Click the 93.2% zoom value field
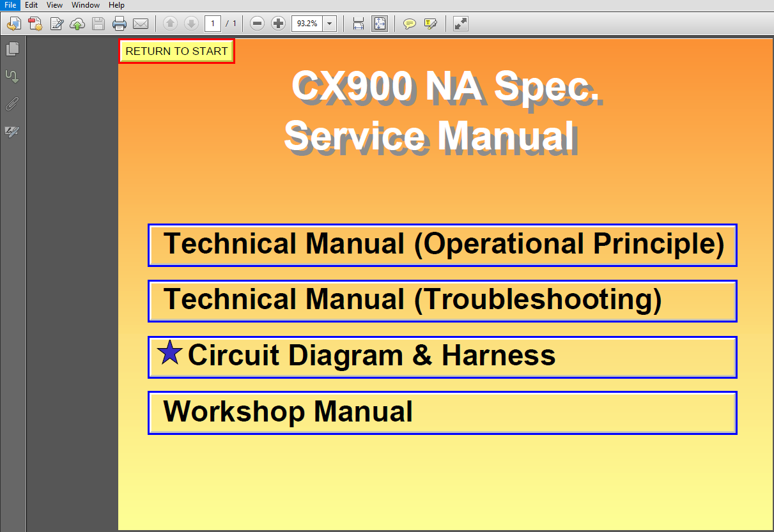This screenshot has width=774, height=532. (307, 24)
